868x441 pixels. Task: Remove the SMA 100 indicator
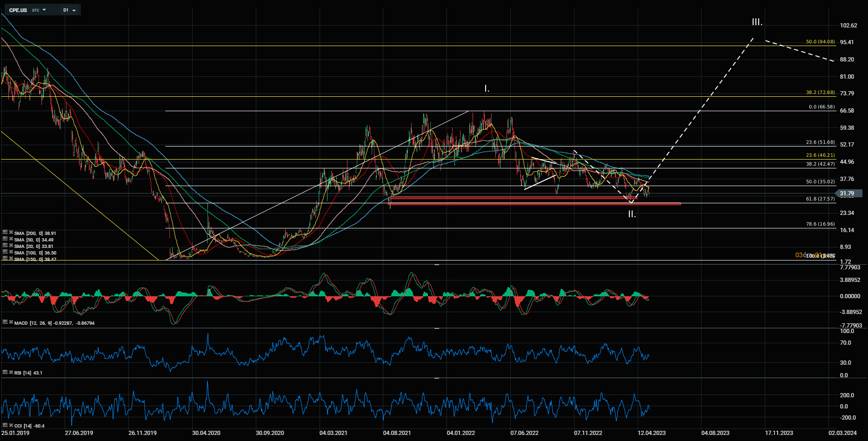[x=11, y=252]
